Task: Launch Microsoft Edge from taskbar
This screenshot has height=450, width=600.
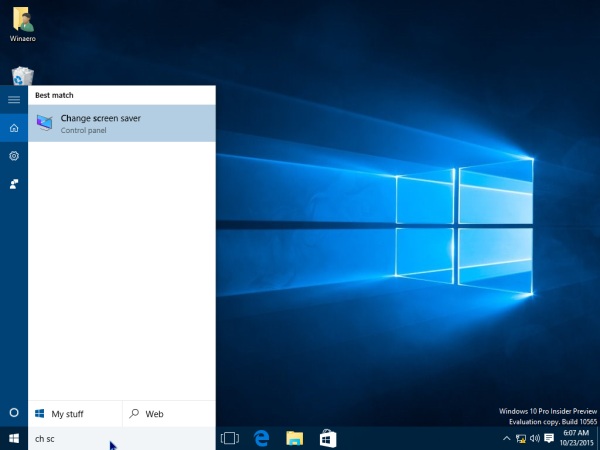Action: tap(262, 439)
